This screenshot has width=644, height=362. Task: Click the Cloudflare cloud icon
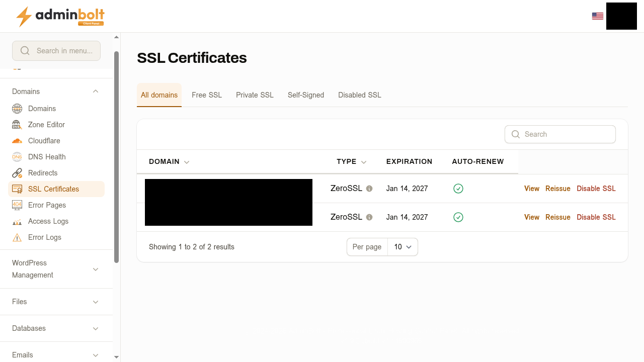coord(17,141)
